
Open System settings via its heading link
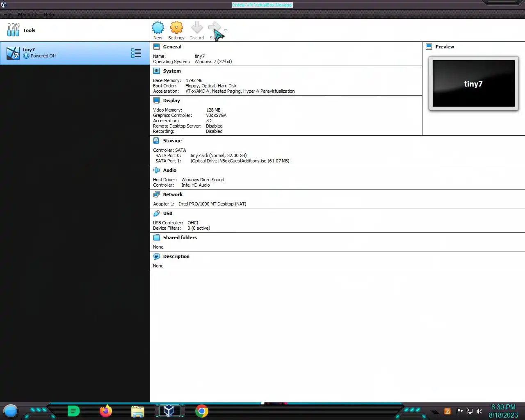tap(172, 71)
